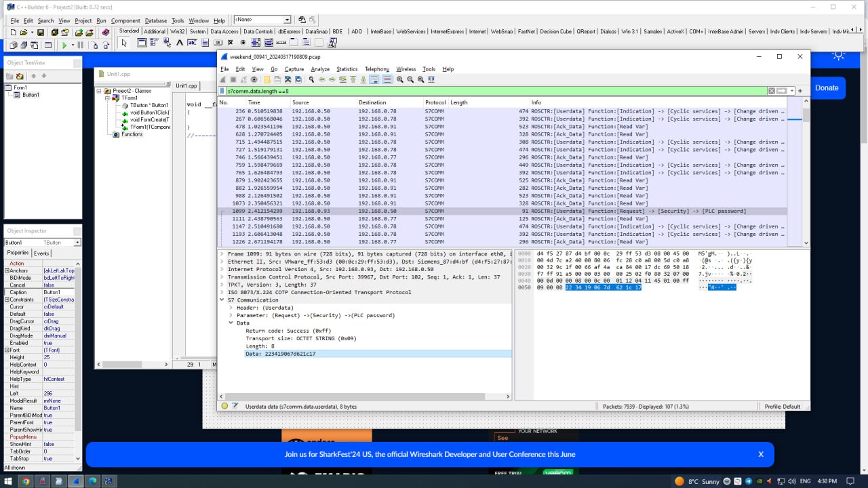Image resolution: width=868 pixels, height=488 pixels.
Task: Open C++Builder Component menu
Action: pos(125,21)
